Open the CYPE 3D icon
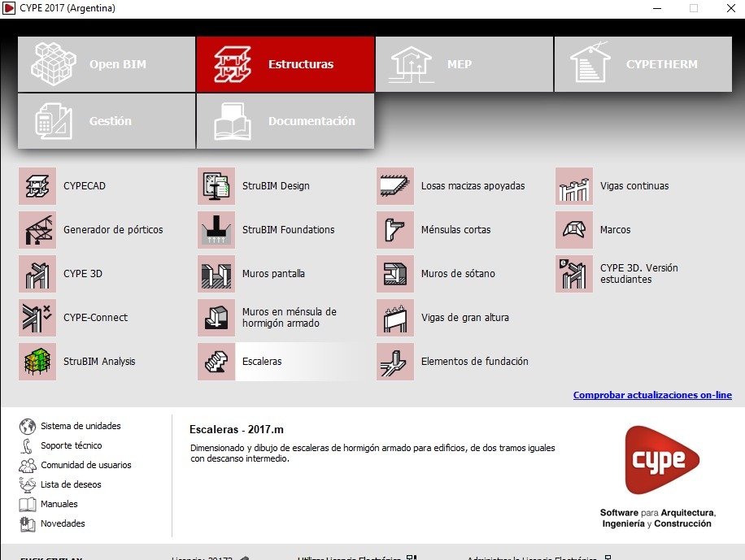This screenshot has height=560, width=745. [37, 274]
